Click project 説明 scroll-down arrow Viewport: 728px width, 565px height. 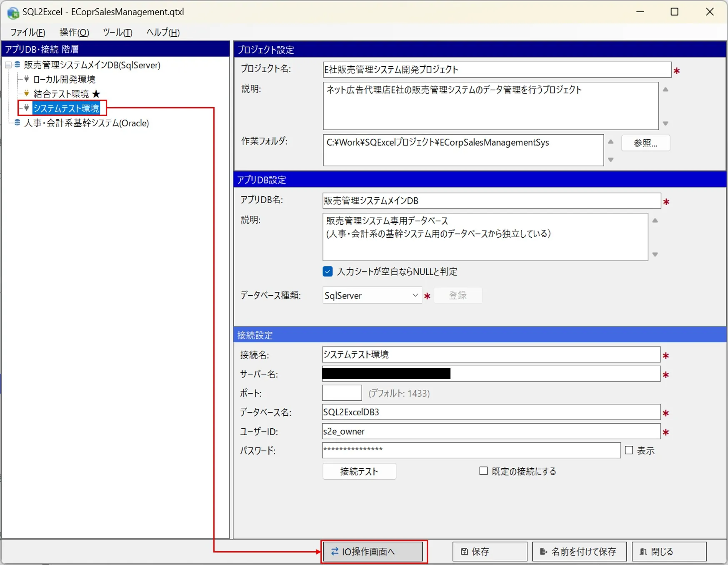665,123
